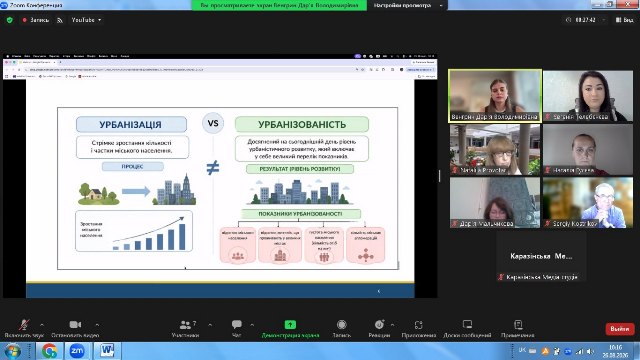Select Sergiy Kostrikov's video thumbnail
This screenshot has width=640, height=360.
coord(588,202)
